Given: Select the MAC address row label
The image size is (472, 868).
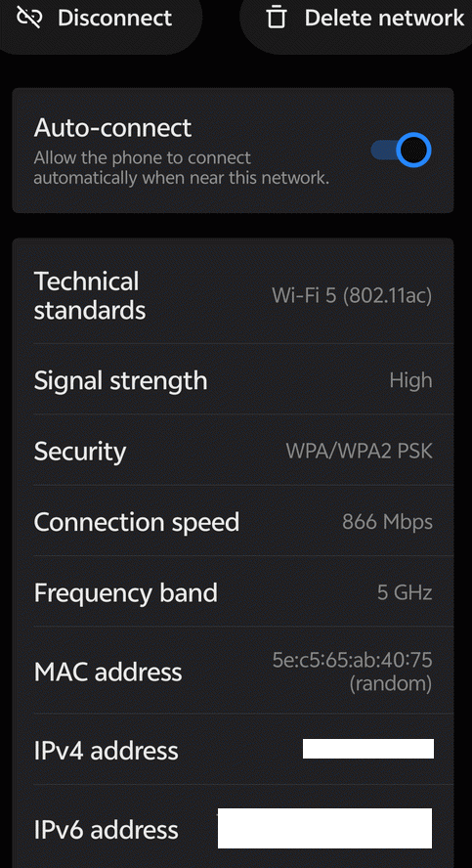Looking at the screenshot, I should pyautogui.click(x=107, y=672).
